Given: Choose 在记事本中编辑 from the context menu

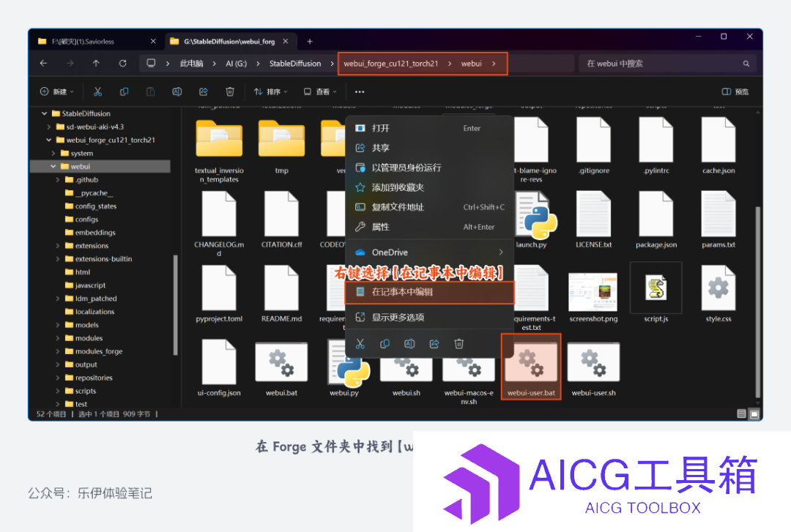Looking at the screenshot, I should 429,292.
